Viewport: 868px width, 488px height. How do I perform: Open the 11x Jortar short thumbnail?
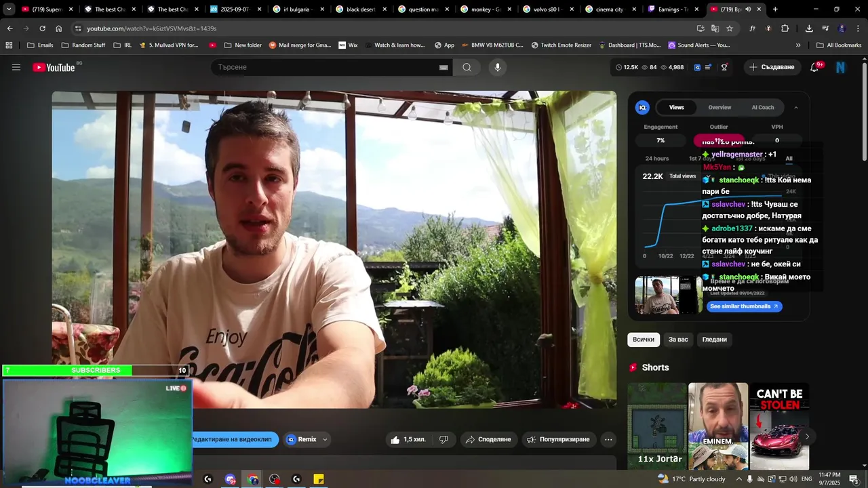point(657,426)
